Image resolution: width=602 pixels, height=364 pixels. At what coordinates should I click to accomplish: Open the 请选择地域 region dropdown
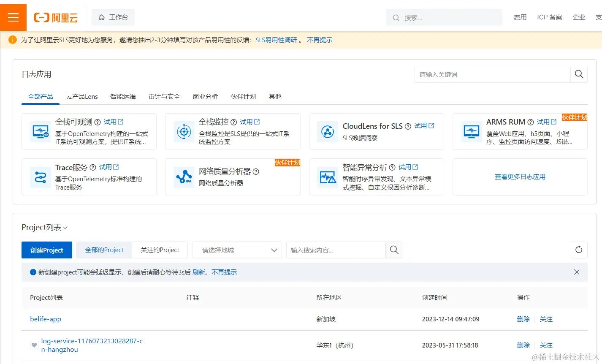click(x=236, y=250)
